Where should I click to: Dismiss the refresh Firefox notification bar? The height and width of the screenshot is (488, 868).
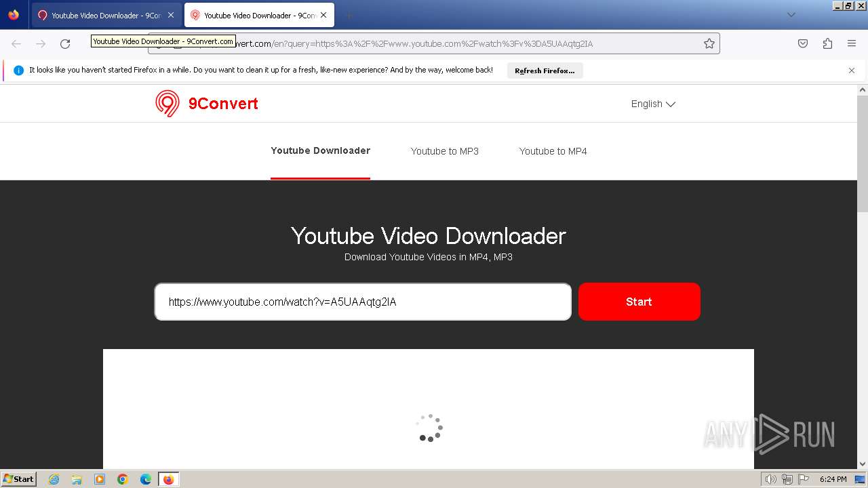tap(852, 70)
